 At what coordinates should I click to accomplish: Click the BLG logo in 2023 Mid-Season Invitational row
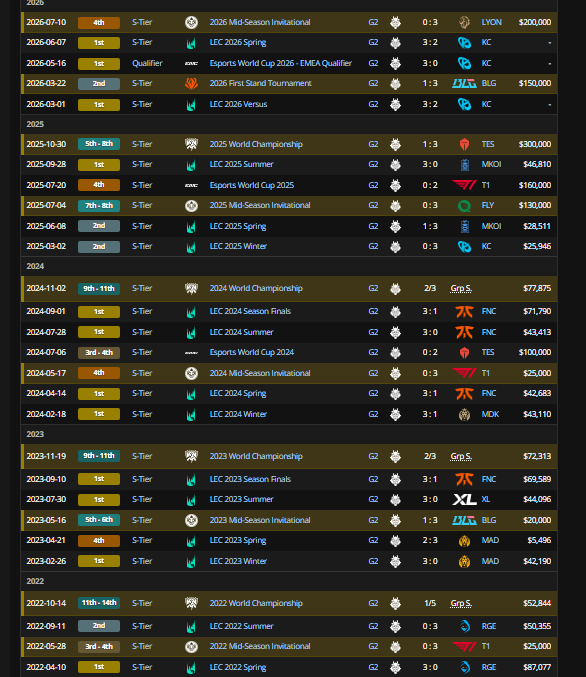point(464,520)
